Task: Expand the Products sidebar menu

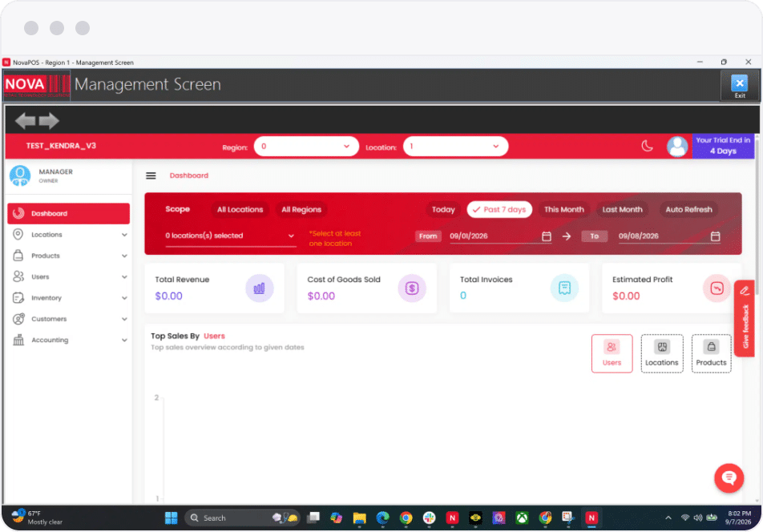Action: tap(69, 256)
